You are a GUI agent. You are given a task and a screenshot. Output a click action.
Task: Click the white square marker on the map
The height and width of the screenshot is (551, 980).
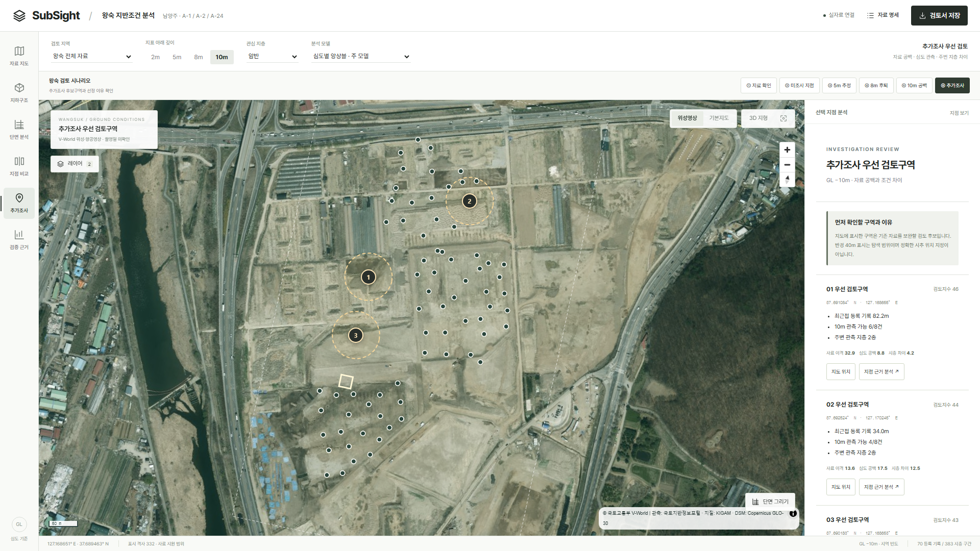346,382
